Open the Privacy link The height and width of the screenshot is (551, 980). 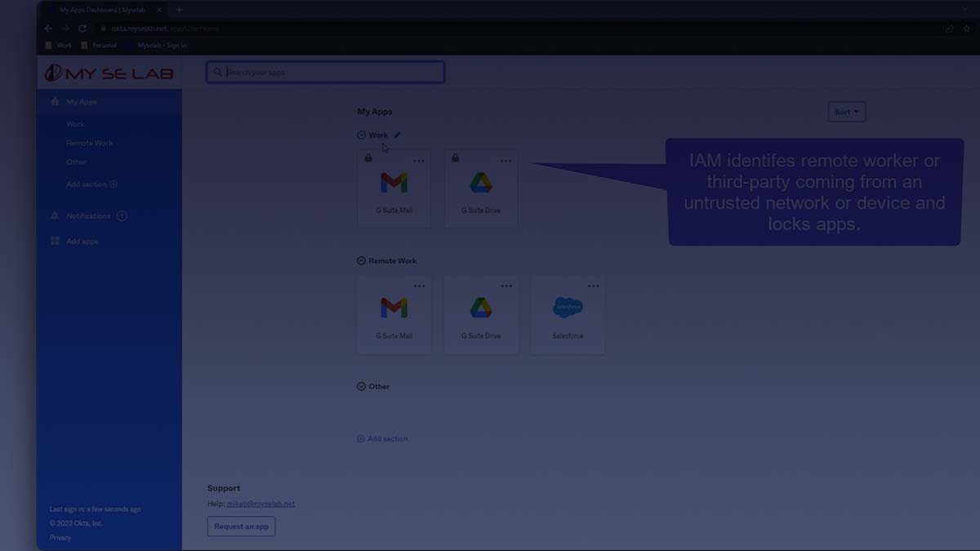tap(60, 538)
